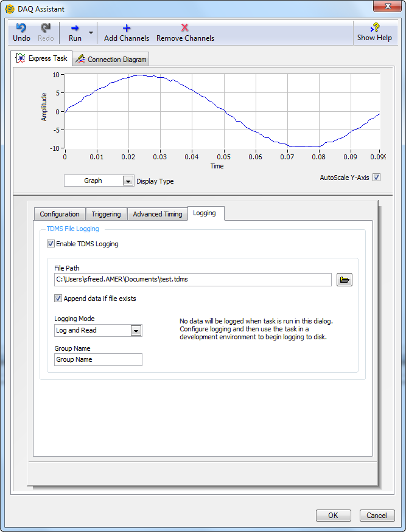Click Add Channels plus icon
This screenshot has height=532, width=406.
(127, 28)
